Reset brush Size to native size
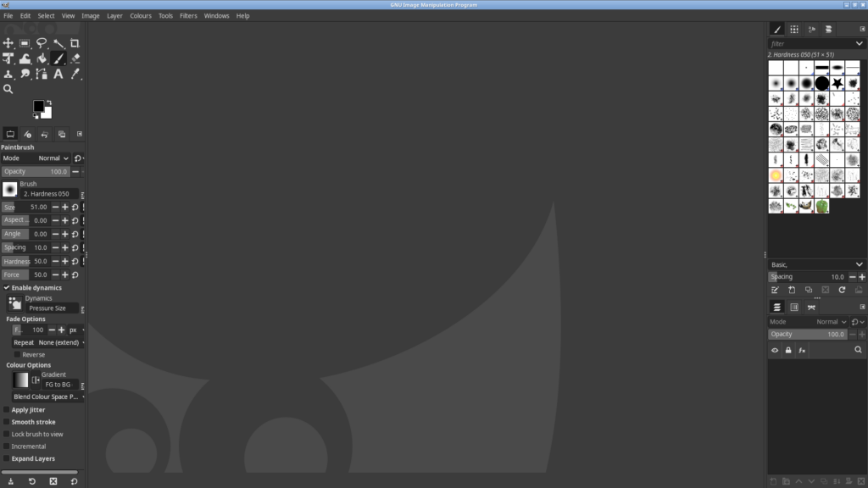This screenshot has width=868, height=488. 75,207
